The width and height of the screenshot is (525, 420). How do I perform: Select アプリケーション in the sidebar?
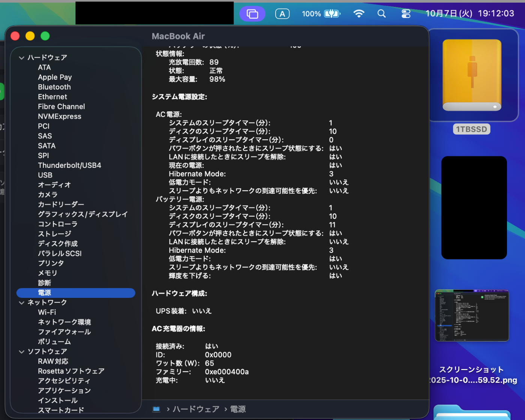coord(64,390)
